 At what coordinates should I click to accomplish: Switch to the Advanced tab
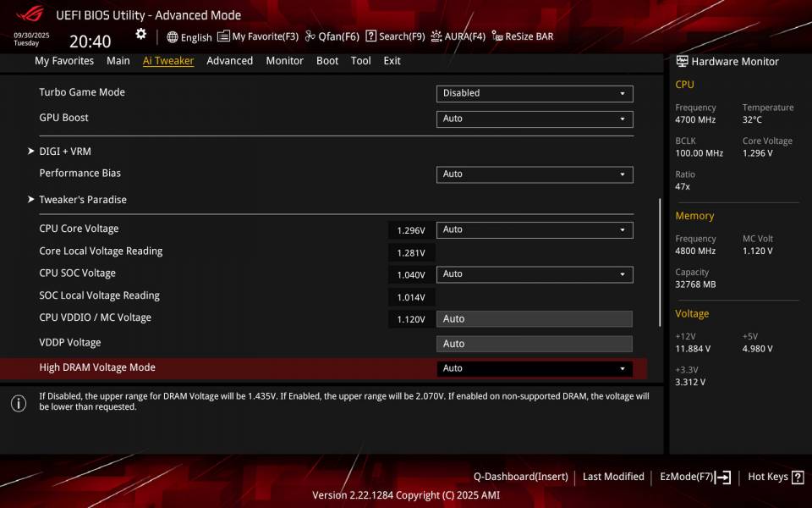pos(229,60)
